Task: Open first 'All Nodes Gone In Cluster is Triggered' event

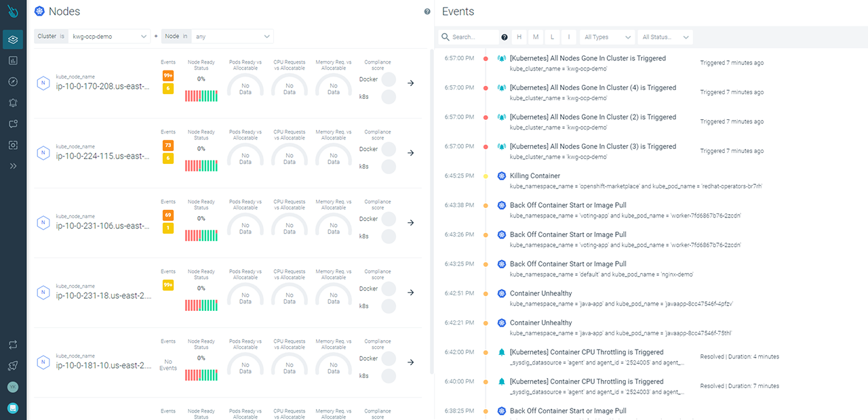Action: pos(588,58)
